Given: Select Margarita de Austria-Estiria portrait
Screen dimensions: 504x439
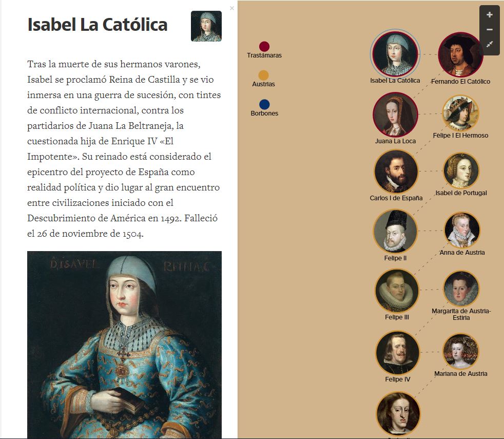Looking at the screenshot, I should pos(461,289).
